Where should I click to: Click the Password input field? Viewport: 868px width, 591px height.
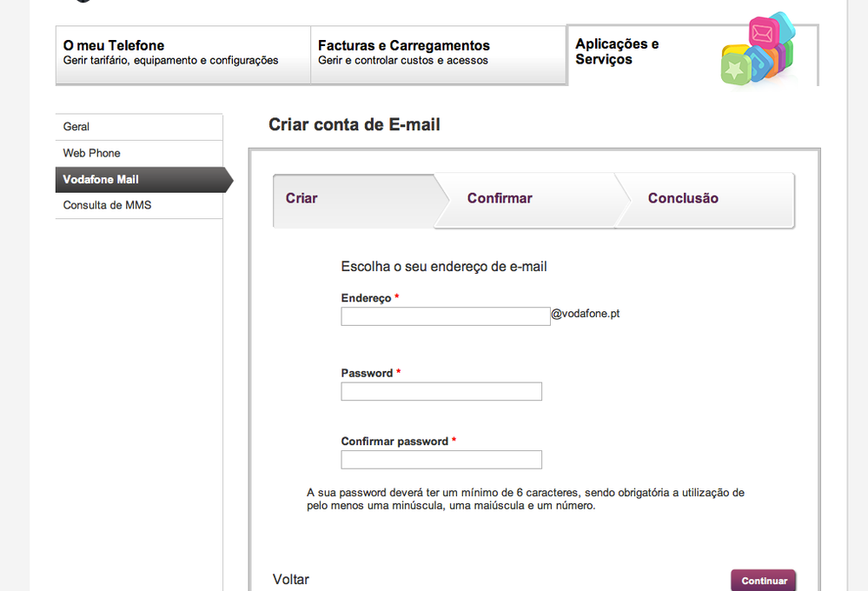(x=441, y=391)
